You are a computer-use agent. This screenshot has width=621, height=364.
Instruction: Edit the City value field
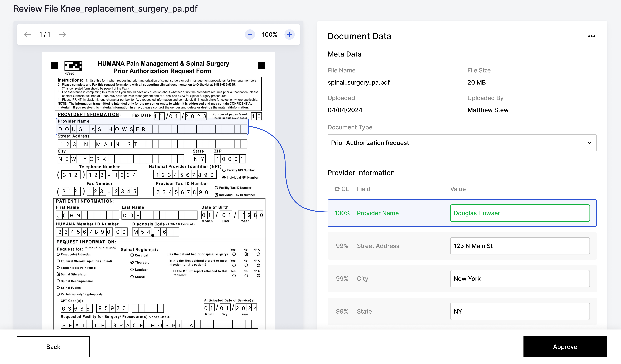[x=520, y=278]
